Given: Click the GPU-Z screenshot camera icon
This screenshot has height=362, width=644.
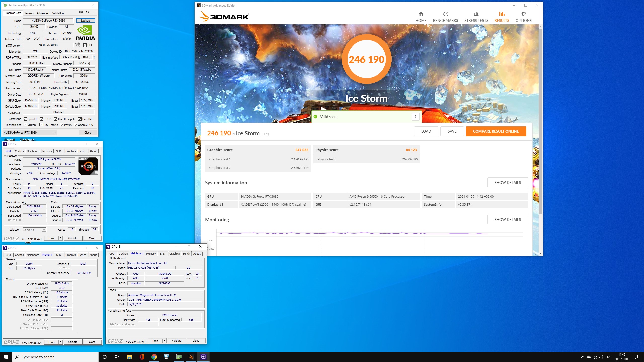Looking at the screenshot, I should [x=81, y=12].
